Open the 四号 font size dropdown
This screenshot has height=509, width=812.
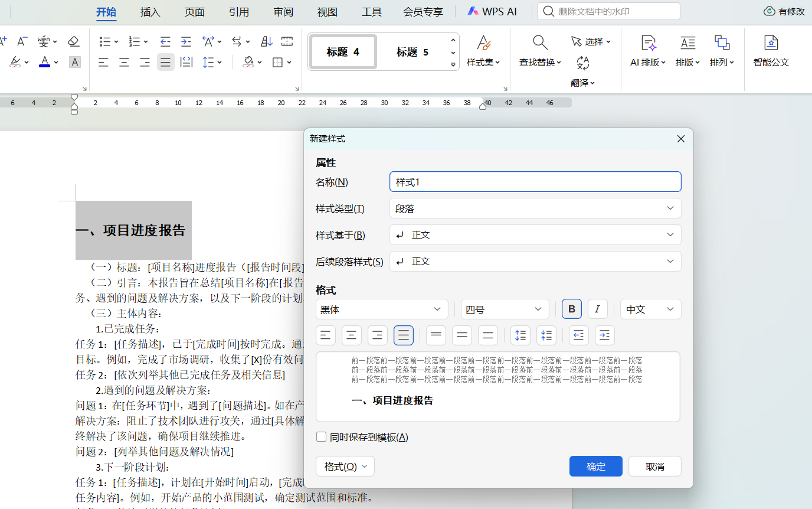504,309
